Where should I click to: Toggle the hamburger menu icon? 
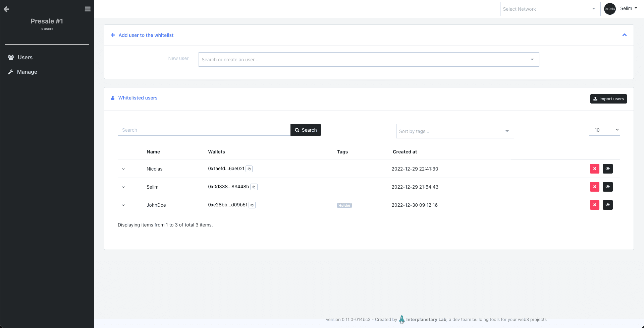pos(88,9)
